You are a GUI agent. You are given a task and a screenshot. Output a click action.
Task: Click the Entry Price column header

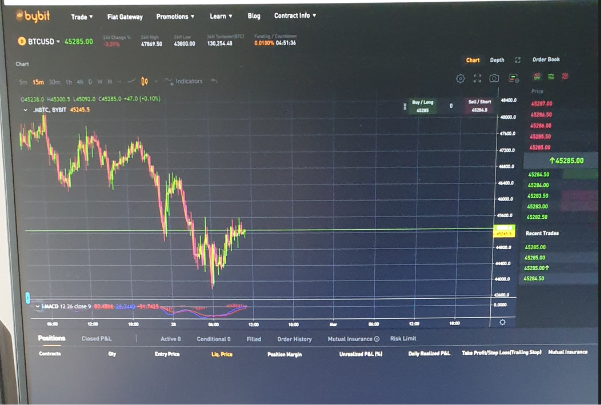pyautogui.click(x=167, y=354)
